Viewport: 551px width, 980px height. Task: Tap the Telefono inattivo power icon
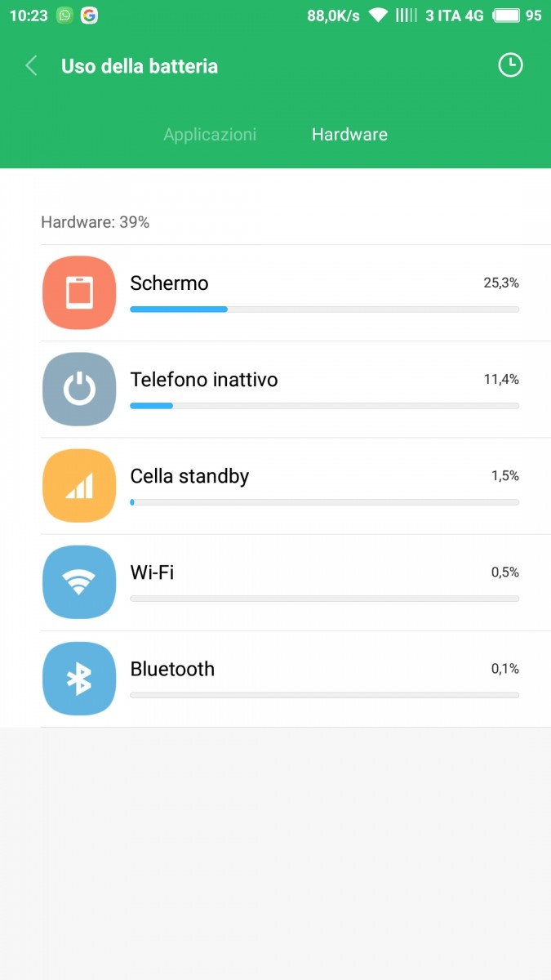[79, 389]
